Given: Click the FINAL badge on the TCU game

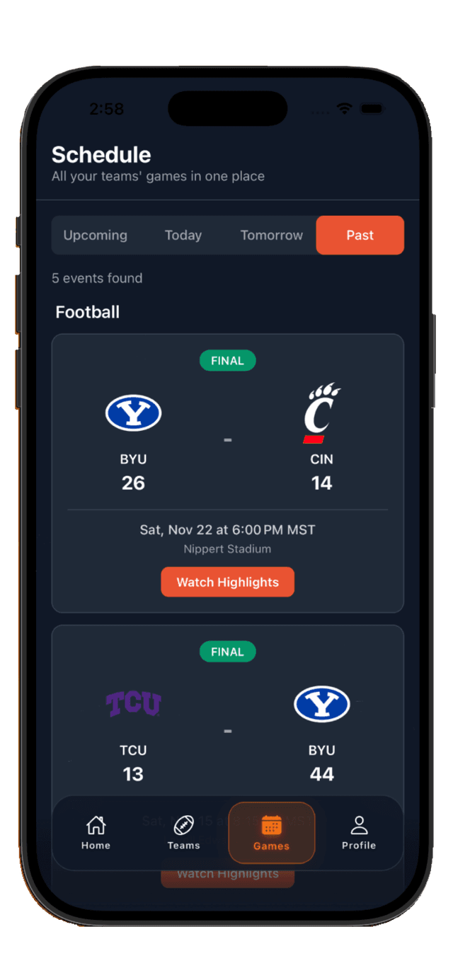Looking at the screenshot, I should point(227,652).
